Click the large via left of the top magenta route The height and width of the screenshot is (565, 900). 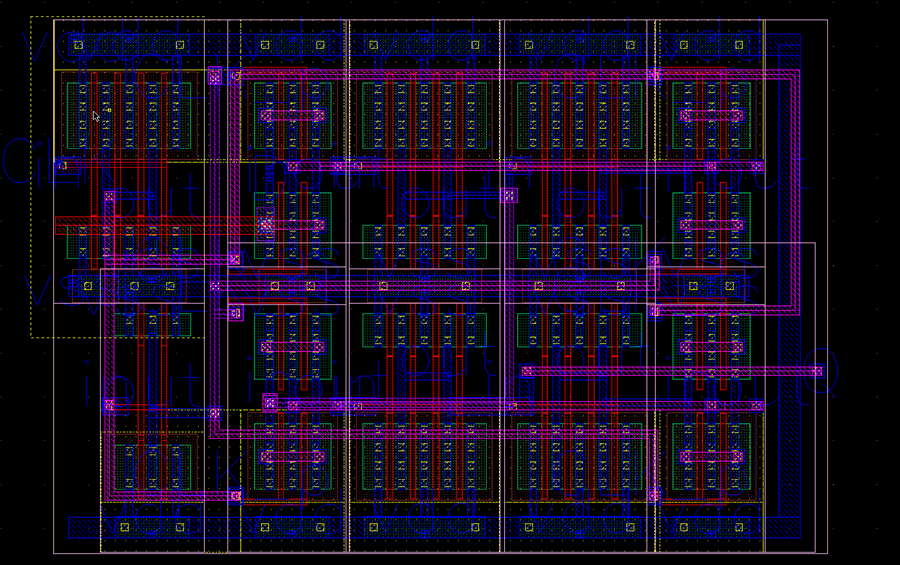(214, 75)
